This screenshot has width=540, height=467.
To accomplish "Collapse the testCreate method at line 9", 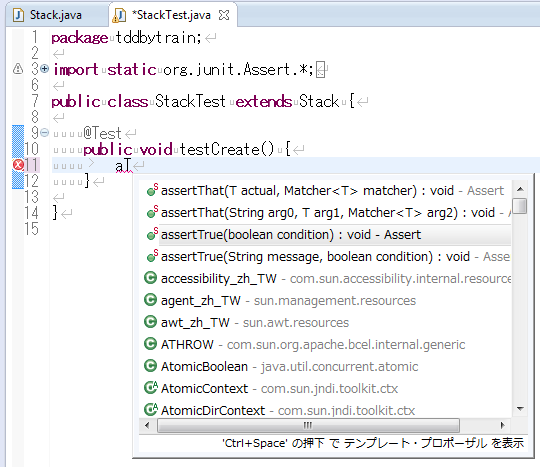I will point(44,132).
